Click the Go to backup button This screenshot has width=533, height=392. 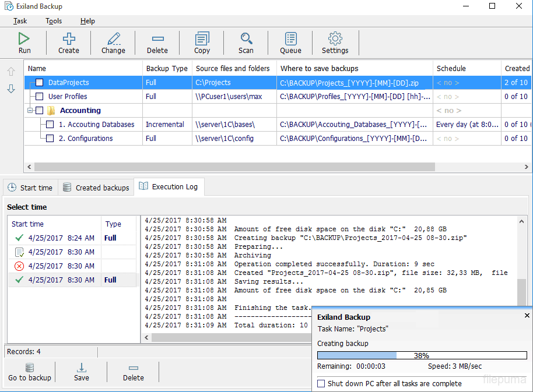[30, 372]
